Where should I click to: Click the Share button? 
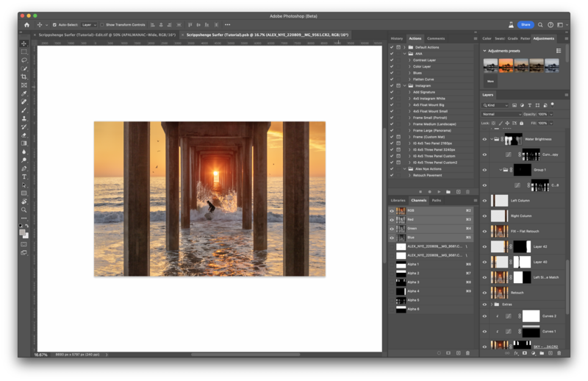526,25
